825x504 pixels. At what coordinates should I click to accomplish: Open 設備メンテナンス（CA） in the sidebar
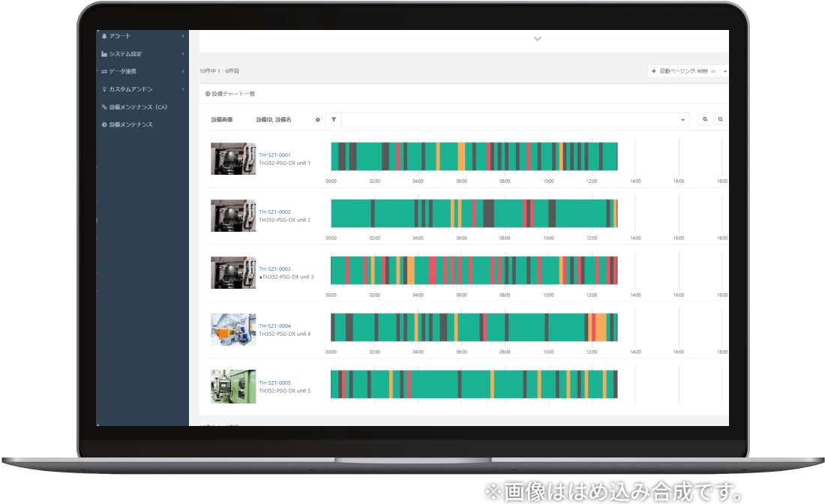(x=138, y=106)
